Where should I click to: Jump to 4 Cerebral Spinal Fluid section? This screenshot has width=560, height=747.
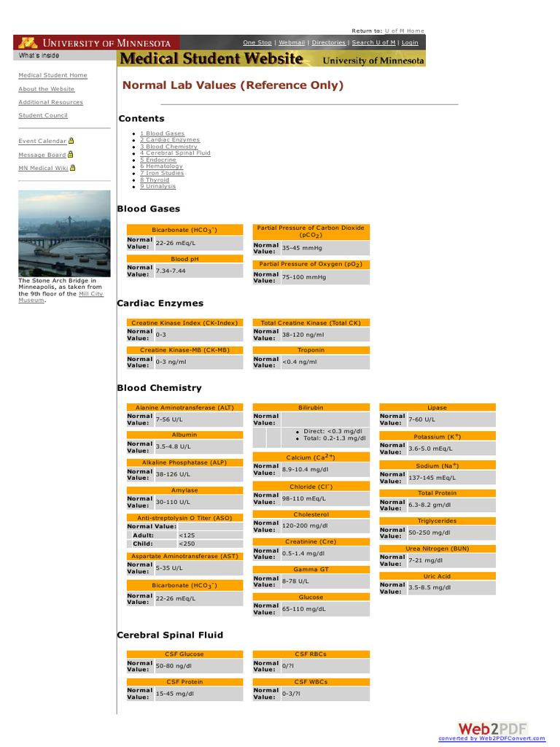(x=175, y=153)
